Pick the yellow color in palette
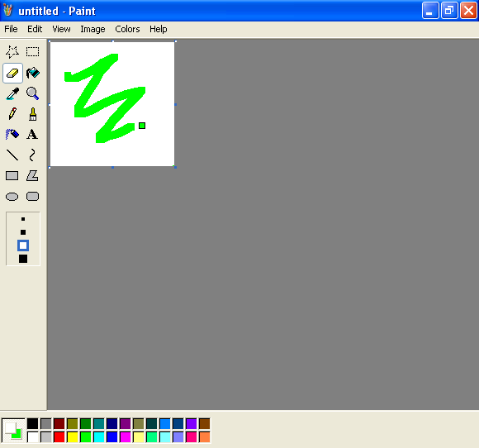The image size is (479, 448). 73,437
